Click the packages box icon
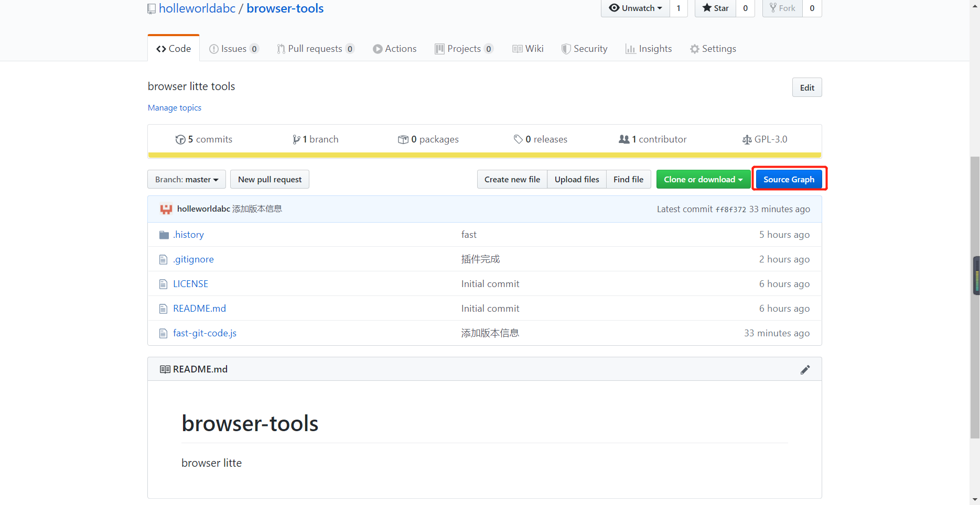This screenshot has width=980, height=505. 403,139
